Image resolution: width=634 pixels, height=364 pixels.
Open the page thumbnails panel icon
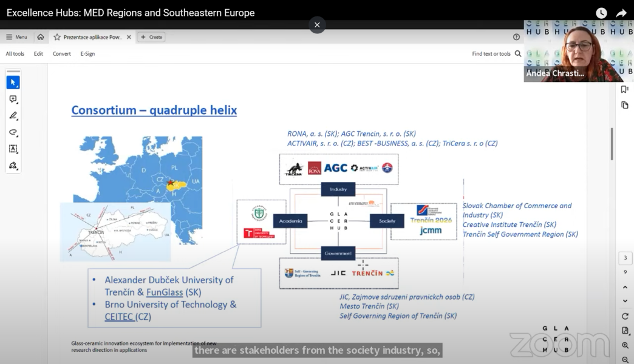[625, 106]
